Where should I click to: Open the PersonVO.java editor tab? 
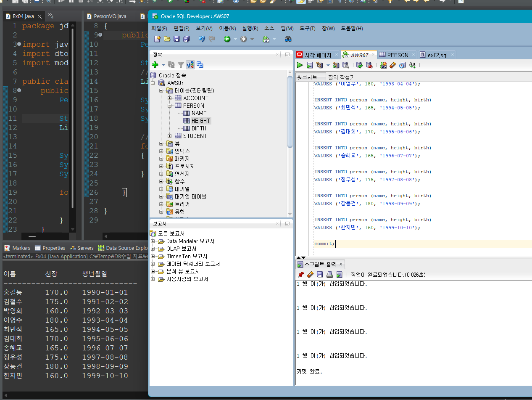coord(109,17)
